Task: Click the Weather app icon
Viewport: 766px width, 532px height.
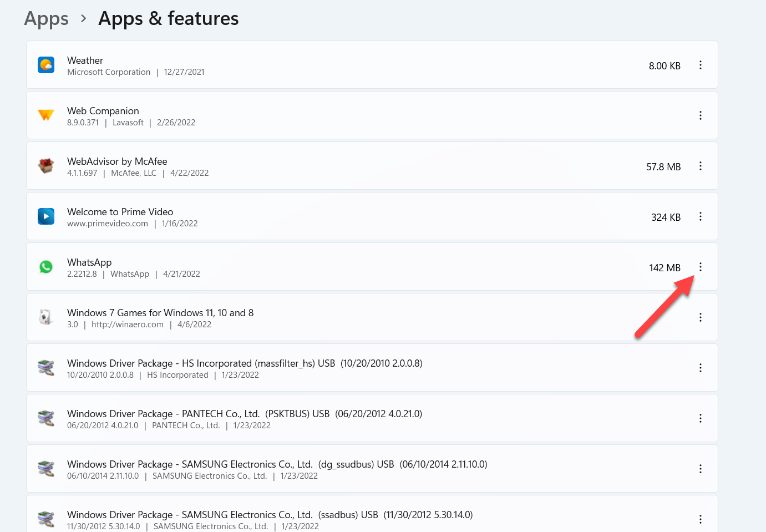Action: coord(46,65)
